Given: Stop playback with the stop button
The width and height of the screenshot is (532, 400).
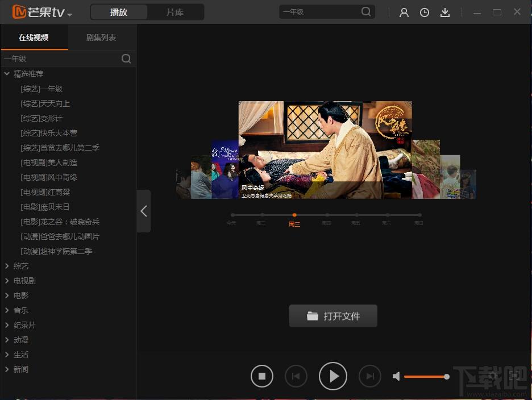Looking at the screenshot, I should (x=262, y=376).
